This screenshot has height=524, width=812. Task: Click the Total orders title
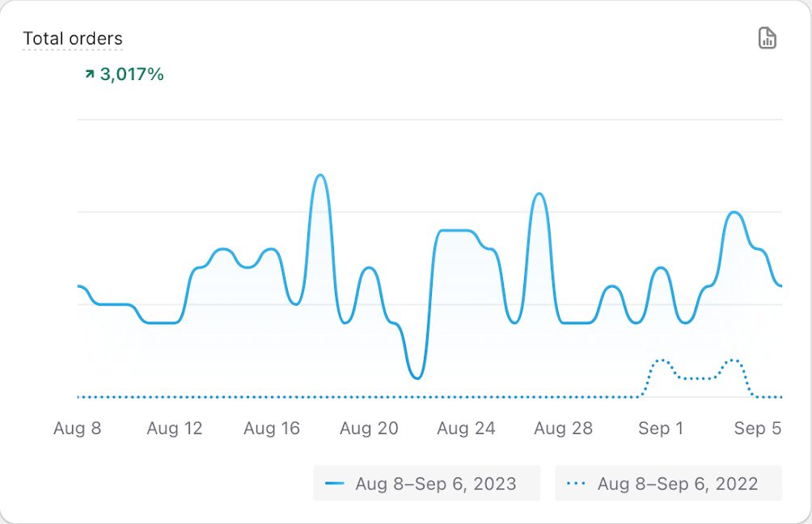73,39
